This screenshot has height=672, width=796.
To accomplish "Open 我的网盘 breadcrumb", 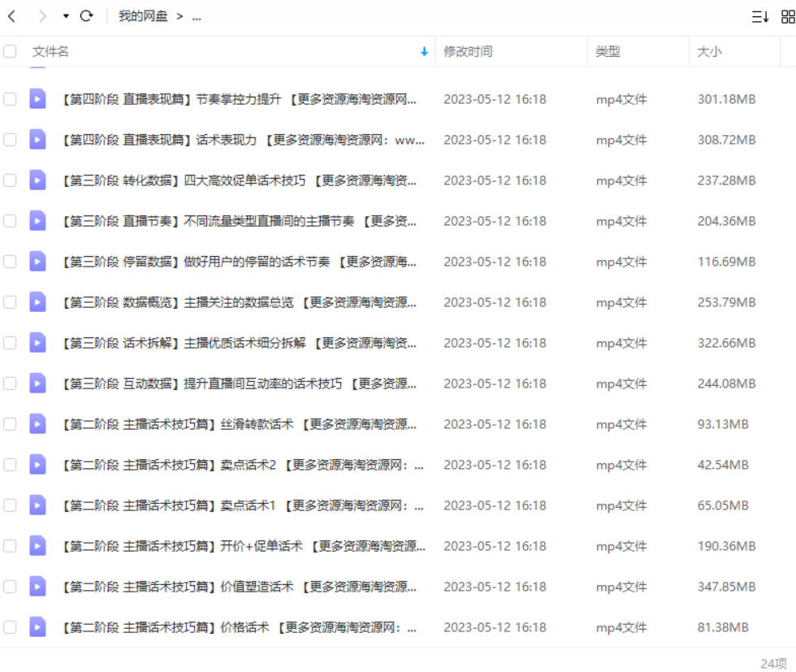I will pyautogui.click(x=143, y=16).
